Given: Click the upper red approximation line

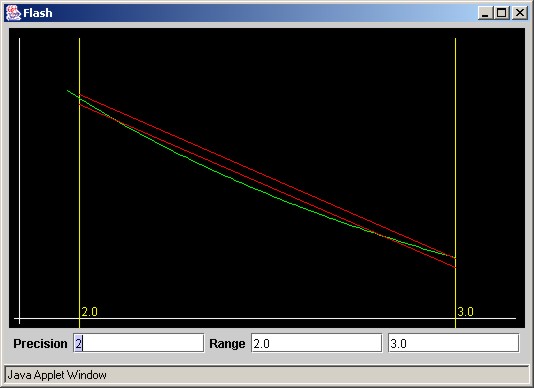Looking at the screenshot, I should pos(267,176).
